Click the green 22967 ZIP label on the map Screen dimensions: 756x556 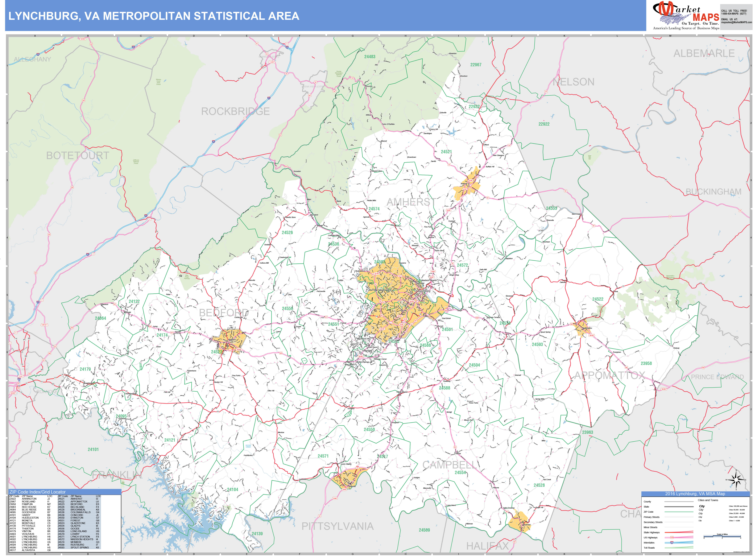(x=476, y=65)
